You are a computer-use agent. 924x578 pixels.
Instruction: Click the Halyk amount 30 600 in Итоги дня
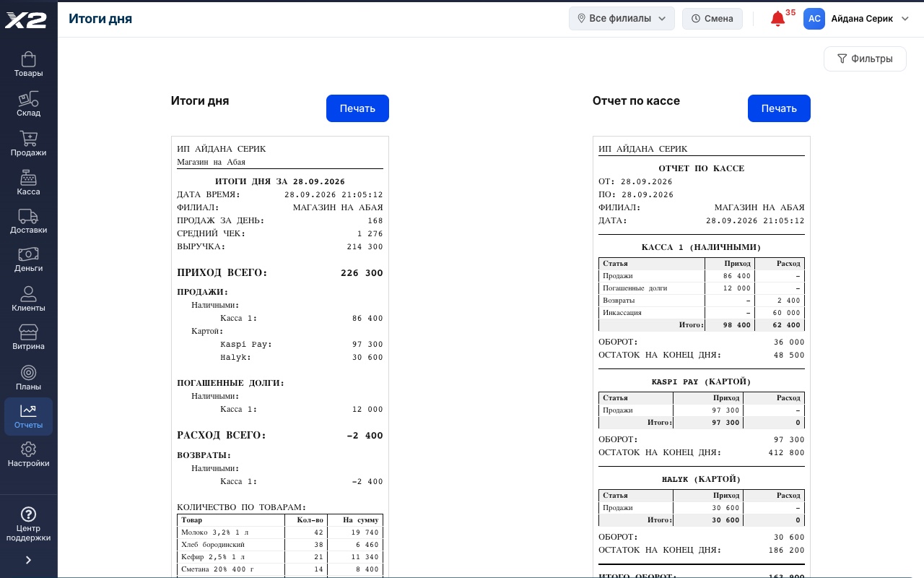[367, 358]
